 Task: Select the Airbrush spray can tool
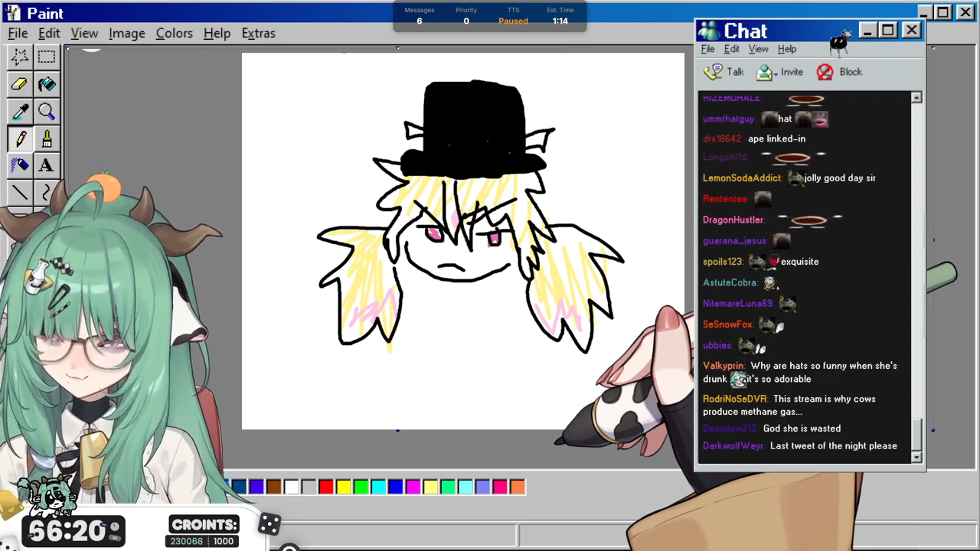(x=20, y=165)
